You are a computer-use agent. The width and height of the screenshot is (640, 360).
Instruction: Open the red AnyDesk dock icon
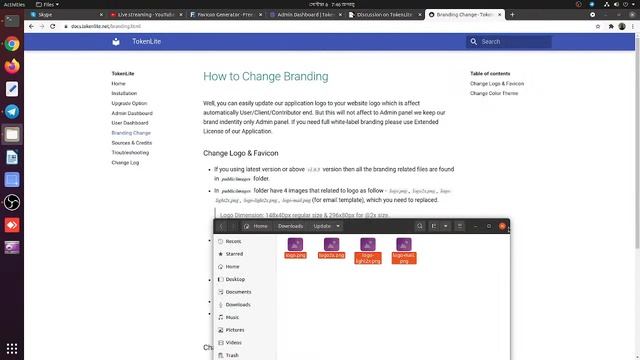point(12,225)
